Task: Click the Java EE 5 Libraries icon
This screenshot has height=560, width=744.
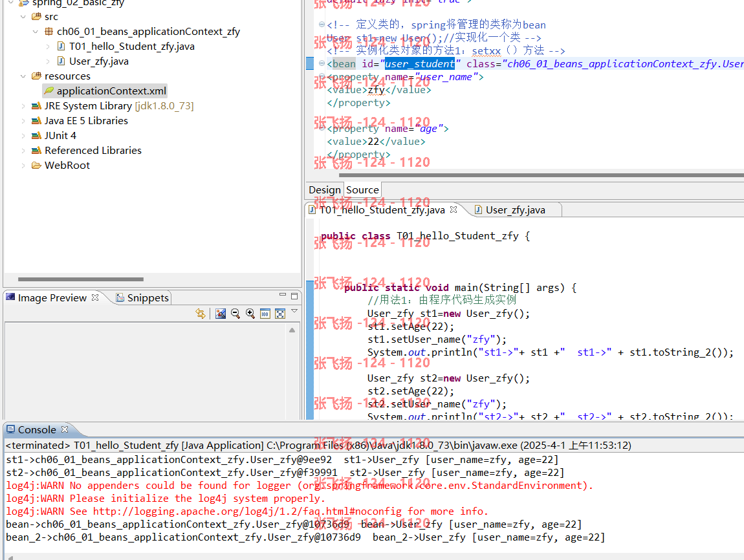Action: [36, 120]
